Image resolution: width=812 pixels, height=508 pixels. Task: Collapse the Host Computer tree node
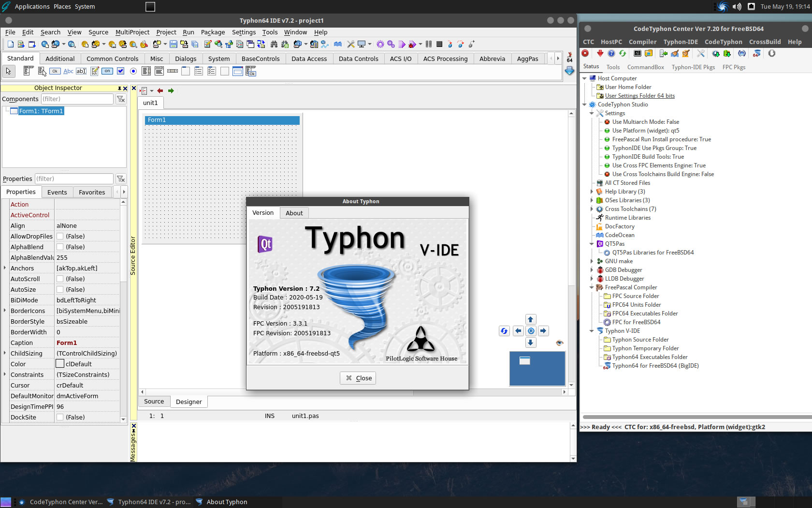click(x=584, y=78)
